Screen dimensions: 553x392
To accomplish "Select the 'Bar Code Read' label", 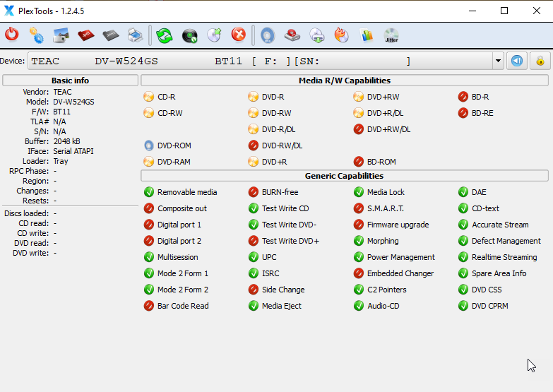I will click(183, 306).
